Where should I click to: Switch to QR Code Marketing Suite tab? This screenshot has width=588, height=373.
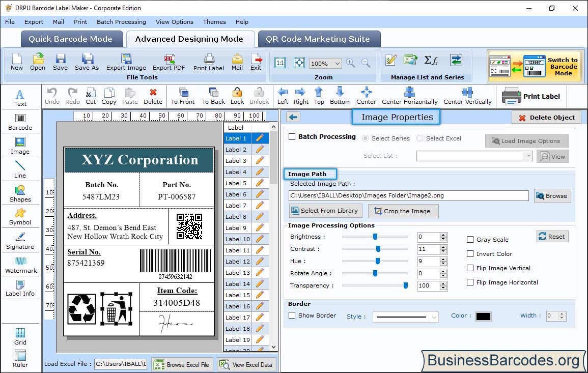tap(318, 39)
